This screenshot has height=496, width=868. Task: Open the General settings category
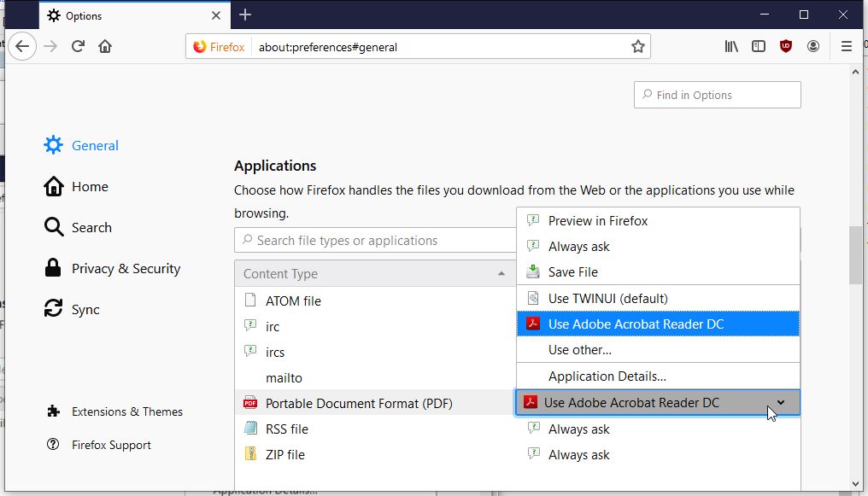(x=81, y=145)
